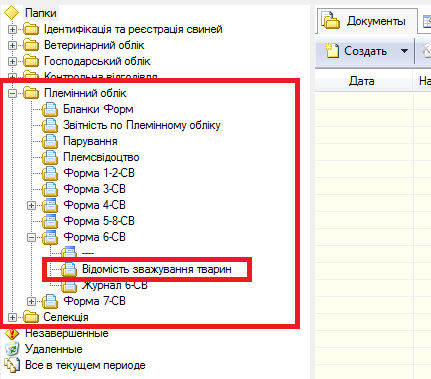Click the Парування document icon

(x=50, y=141)
